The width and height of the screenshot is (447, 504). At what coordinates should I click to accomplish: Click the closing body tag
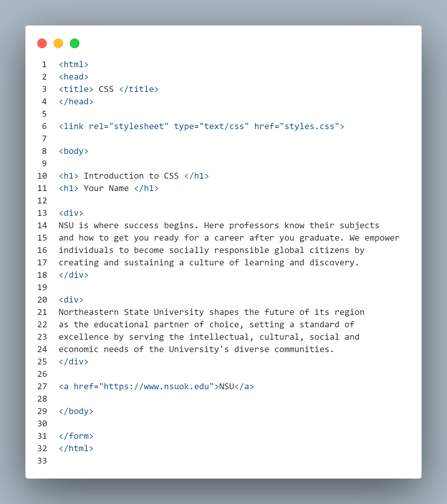76,411
